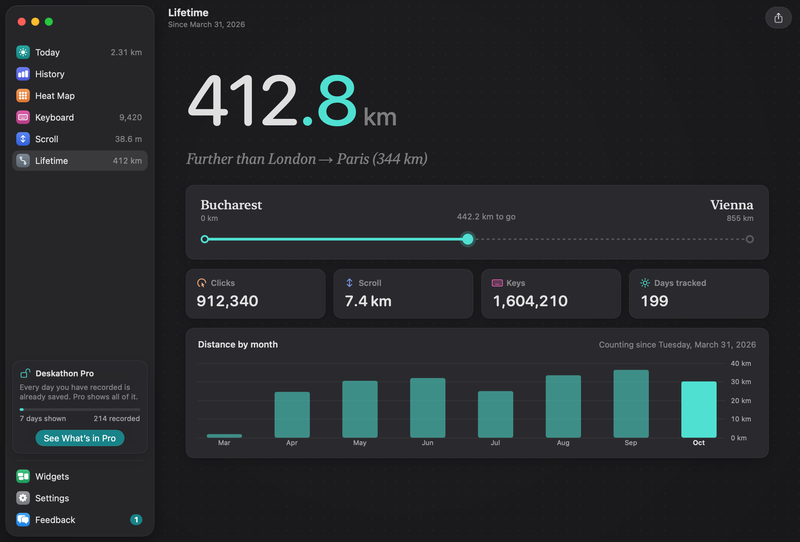Screen dimensions: 800x542
Task: Click the Lifetime page title
Action: click(x=188, y=12)
